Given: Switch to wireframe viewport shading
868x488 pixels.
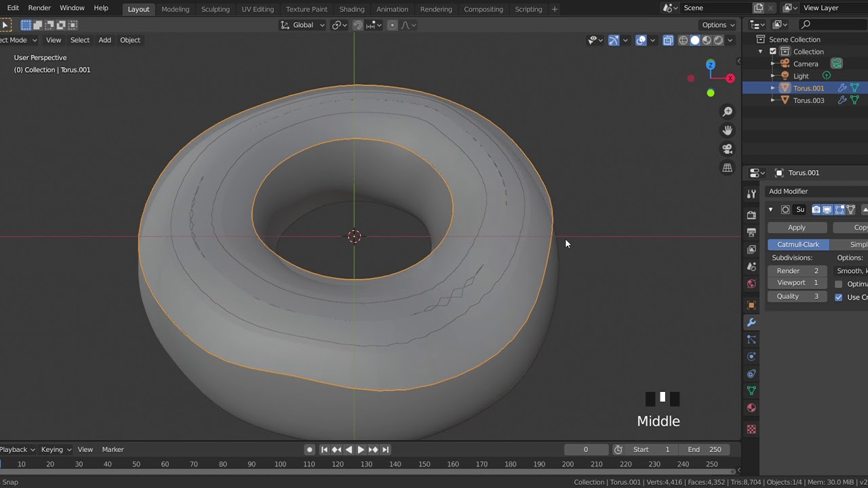Looking at the screenshot, I should pos(684,41).
